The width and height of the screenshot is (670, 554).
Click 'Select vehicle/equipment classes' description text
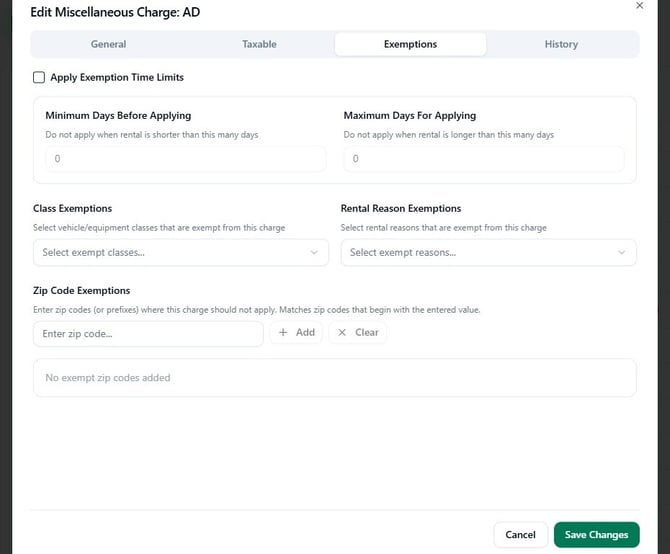(x=159, y=228)
